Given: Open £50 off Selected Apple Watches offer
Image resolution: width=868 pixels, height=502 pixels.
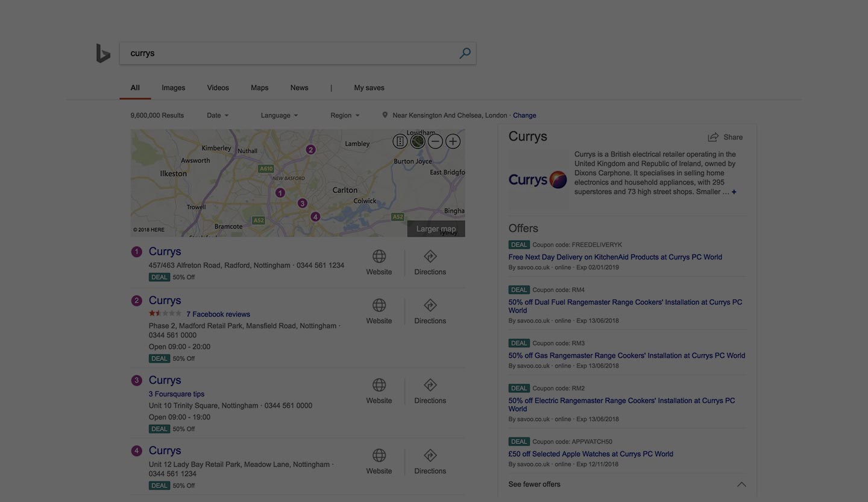Looking at the screenshot, I should 591,454.
